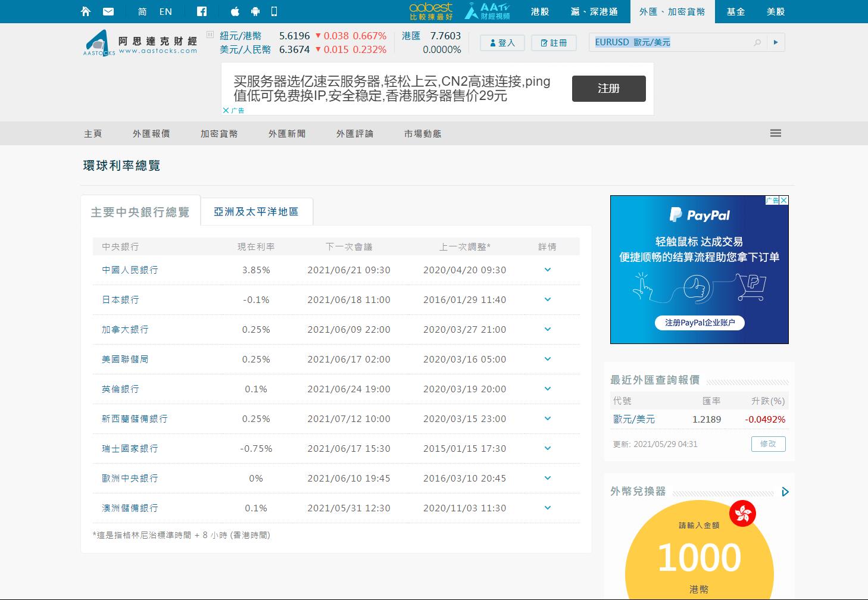Expand details for 歐洲中央銀行 row

pyautogui.click(x=547, y=478)
